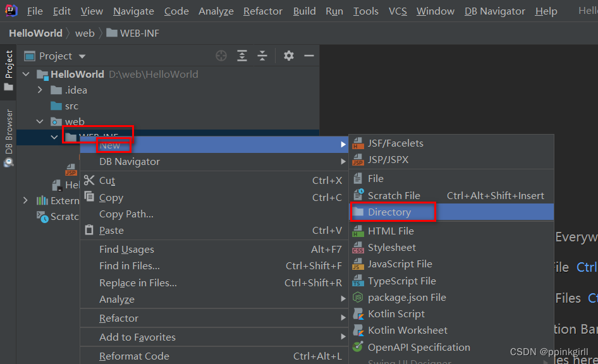Open Add to Favorites submenu
Image resolution: width=598 pixels, height=364 pixels.
click(214, 337)
